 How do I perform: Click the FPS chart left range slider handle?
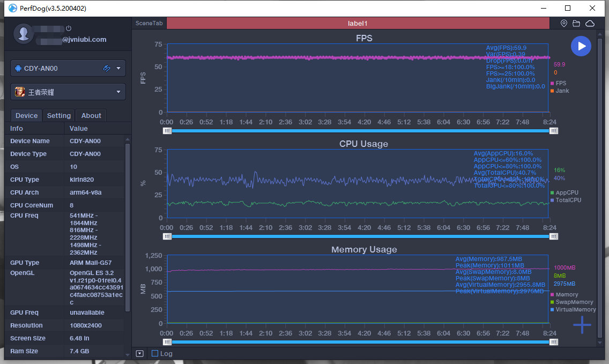point(168,130)
